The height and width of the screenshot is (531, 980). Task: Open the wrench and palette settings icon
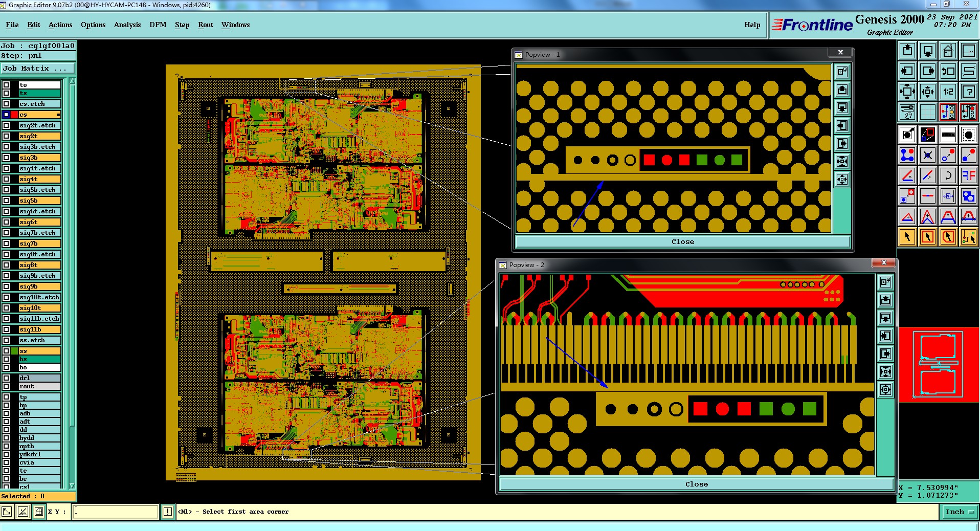(x=907, y=112)
